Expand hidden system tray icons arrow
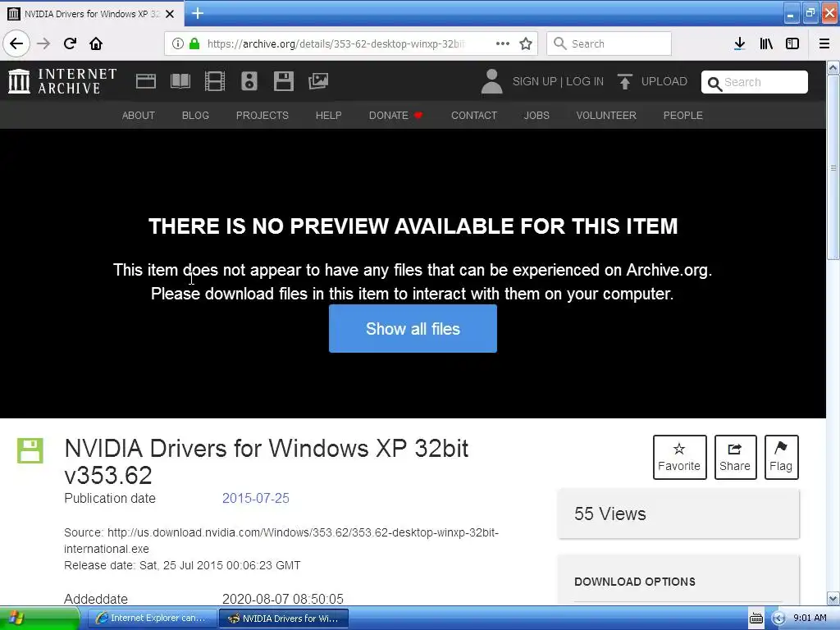The width and height of the screenshot is (840, 630). 778,619
